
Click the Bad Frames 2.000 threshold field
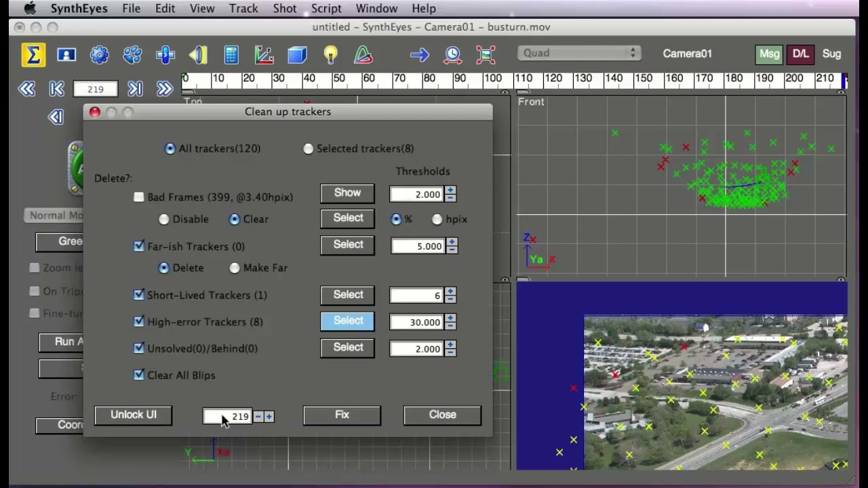[417, 195]
